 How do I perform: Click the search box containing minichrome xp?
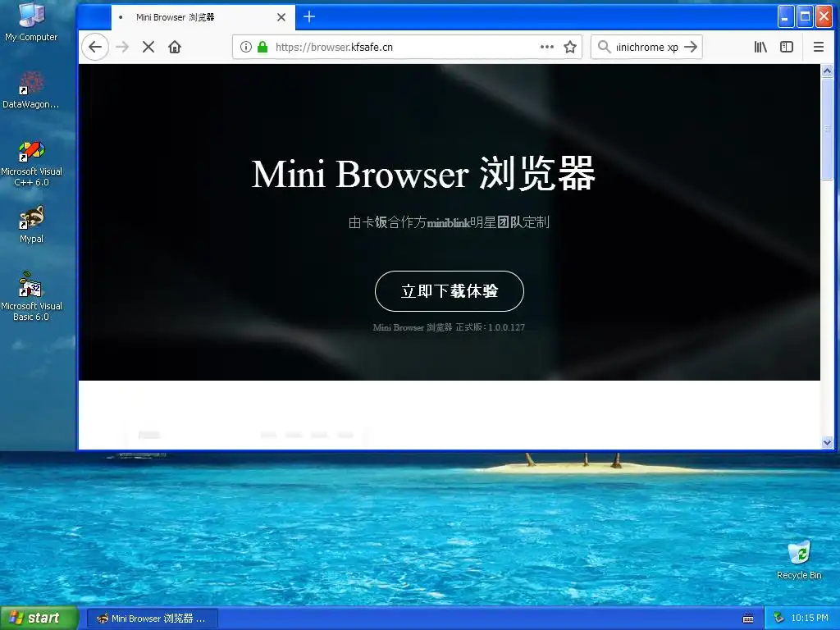[646, 47]
